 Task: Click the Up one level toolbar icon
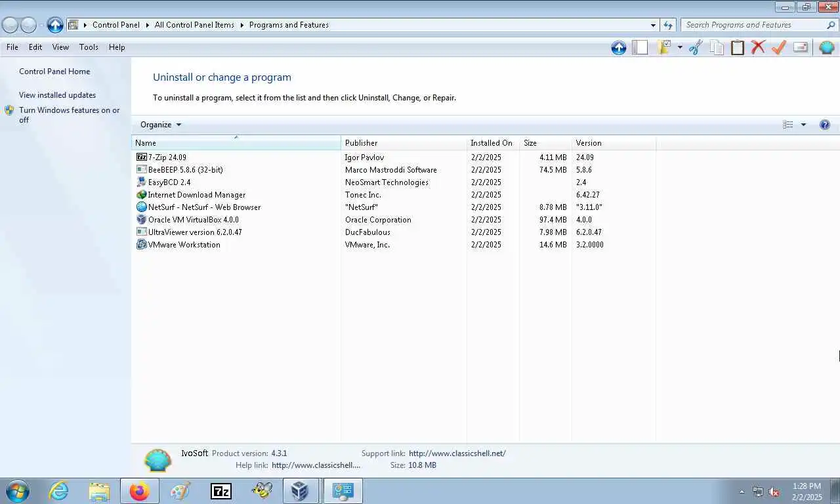coord(618,47)
